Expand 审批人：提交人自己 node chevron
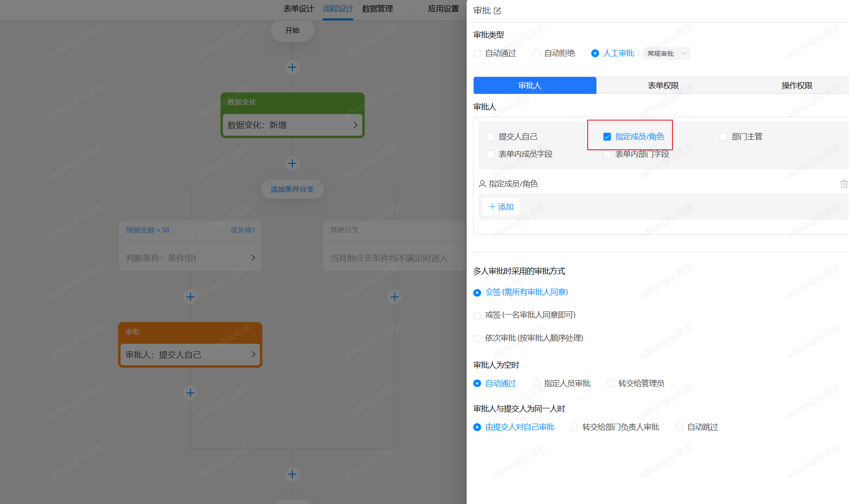The height and width of the screenshot is (504, 849). coord(253,354)
